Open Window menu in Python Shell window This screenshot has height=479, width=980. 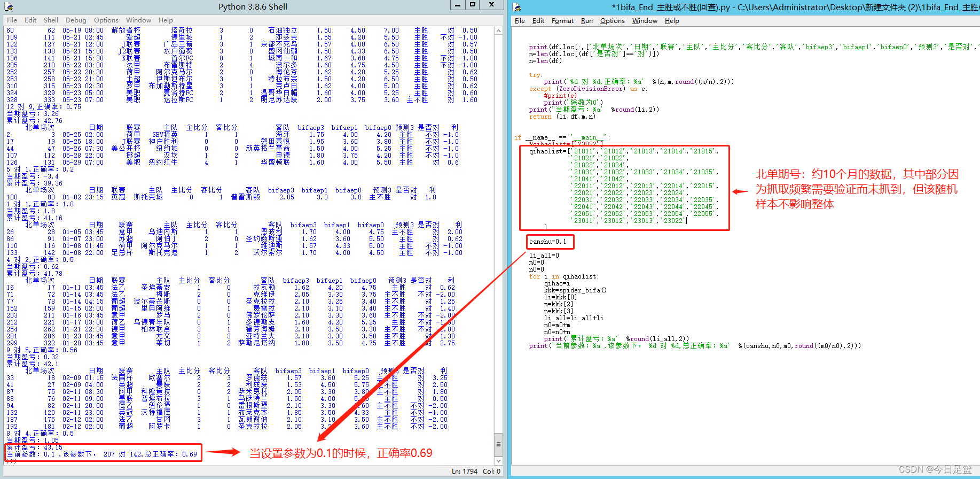pos(139,20)
